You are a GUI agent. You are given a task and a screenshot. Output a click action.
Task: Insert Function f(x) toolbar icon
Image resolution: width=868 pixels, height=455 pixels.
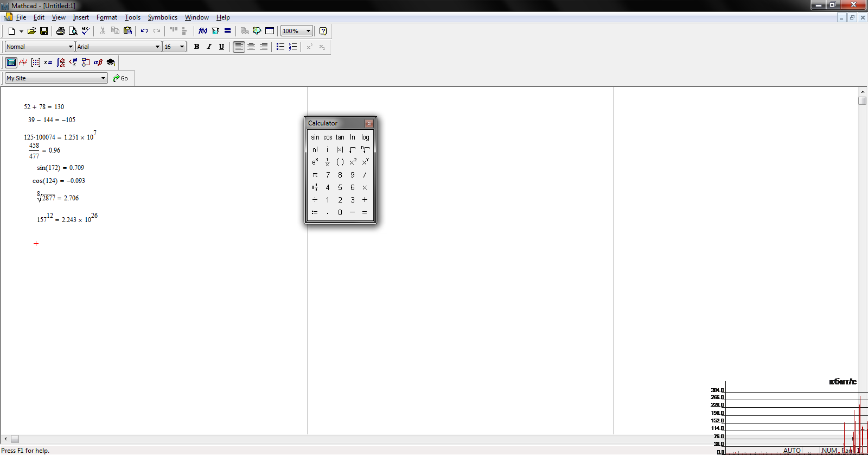(x=203, y=31)
